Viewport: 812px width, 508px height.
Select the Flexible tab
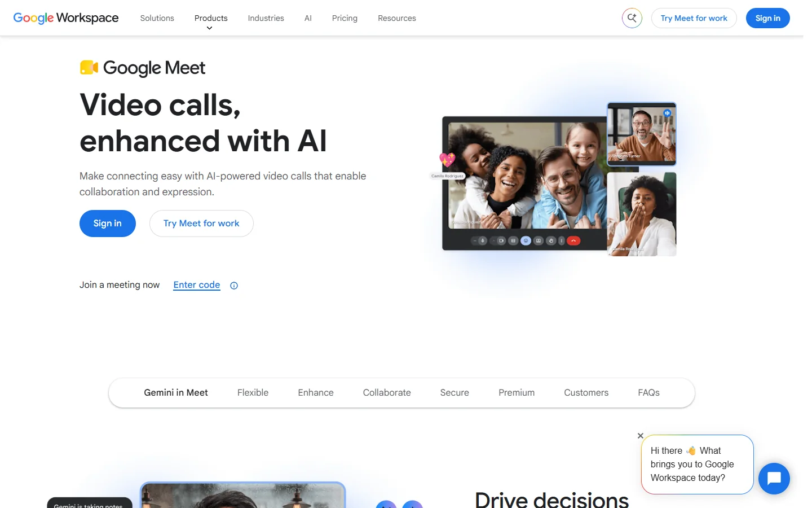(253, 393)
